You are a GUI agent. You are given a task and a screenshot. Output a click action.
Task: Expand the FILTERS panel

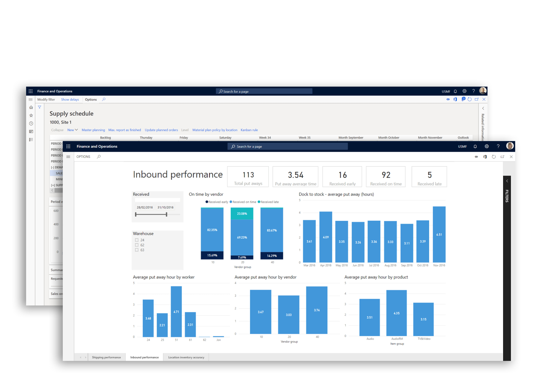point(507,181)
